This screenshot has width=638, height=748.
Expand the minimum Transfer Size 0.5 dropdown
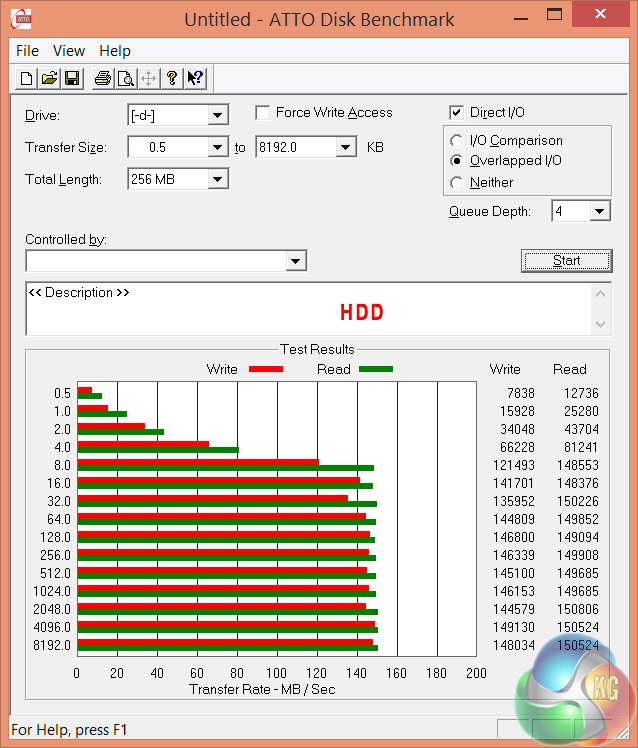217,147
